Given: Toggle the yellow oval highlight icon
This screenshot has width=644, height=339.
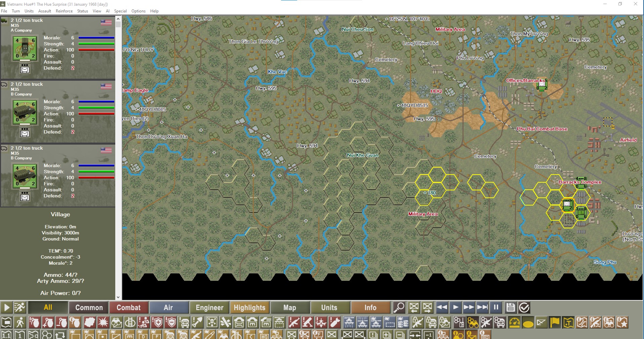Looking at the screenshot, I should pos(528,323).
